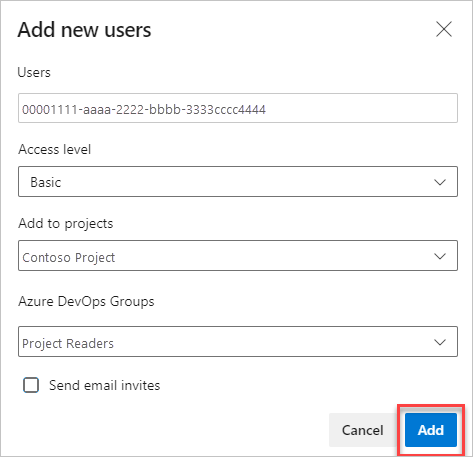The image size is (473, 457).
Task: Open the Access level dropdown showing Basic
Action: (x=238, y=182)
